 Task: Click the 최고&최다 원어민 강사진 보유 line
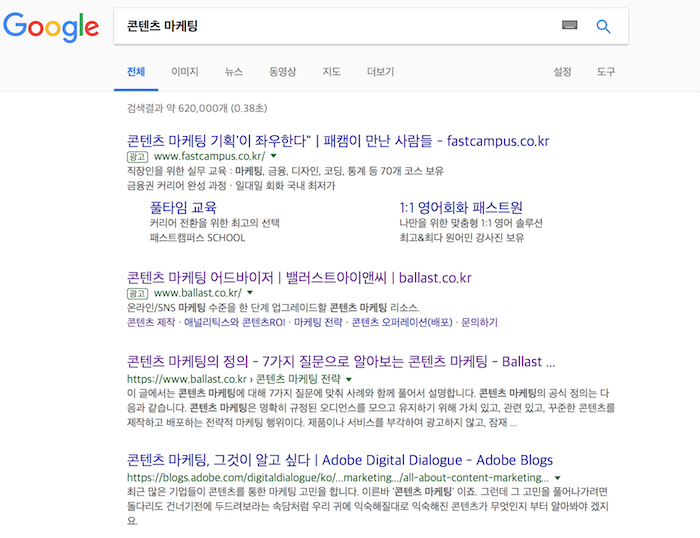(x=462, y=238)
